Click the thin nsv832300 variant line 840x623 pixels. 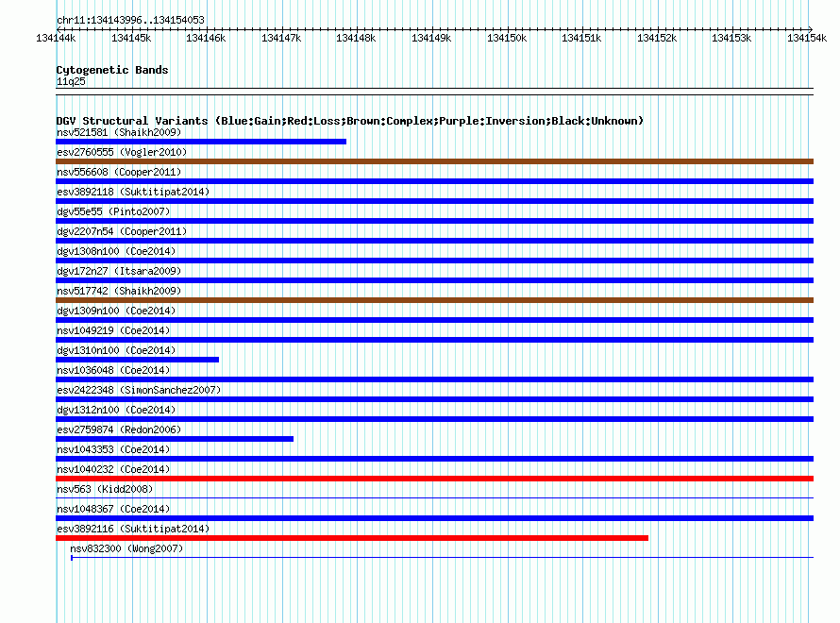point(442,558)
